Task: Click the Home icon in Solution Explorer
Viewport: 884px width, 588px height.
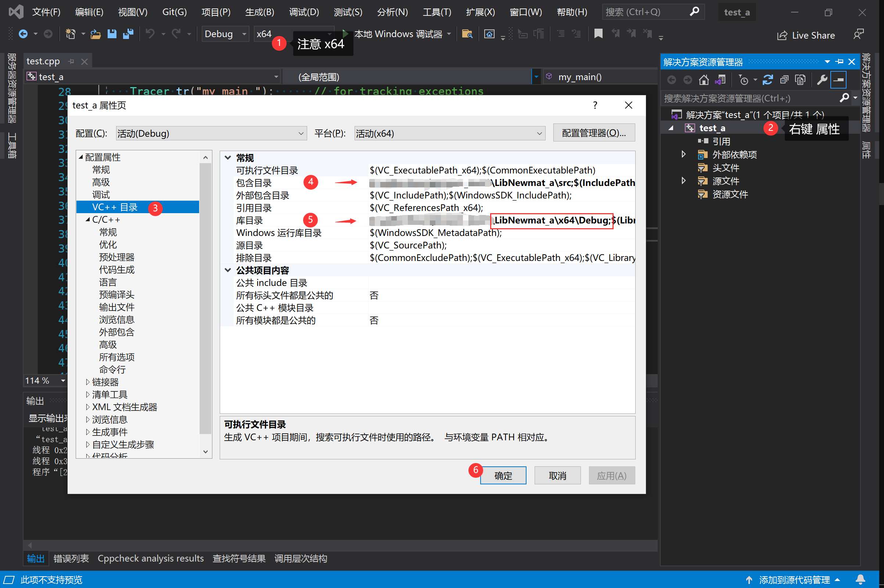Action: [704, 80]
